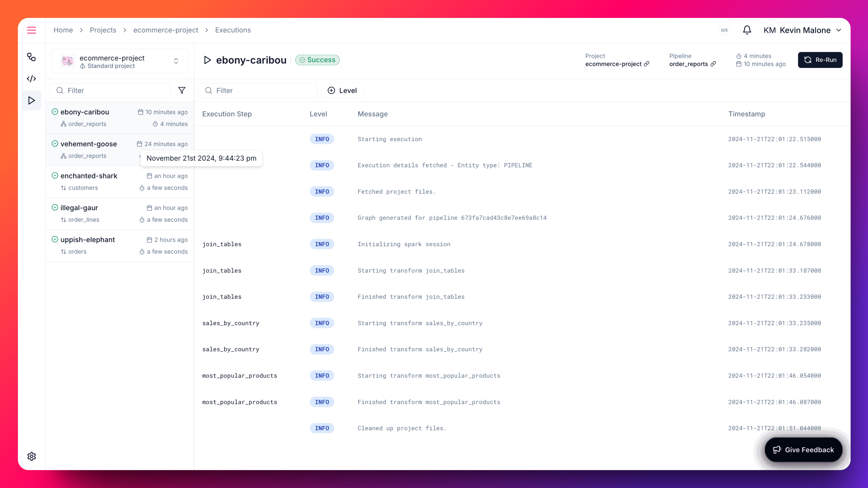Click the Timestamp column header

(747, 114)
